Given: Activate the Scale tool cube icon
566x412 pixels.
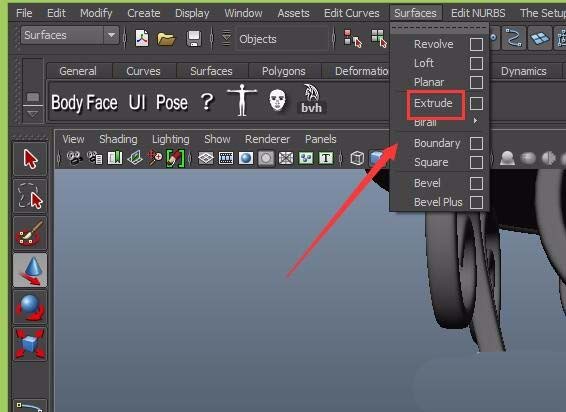Looking at the screenshot, I should (30, 344).
